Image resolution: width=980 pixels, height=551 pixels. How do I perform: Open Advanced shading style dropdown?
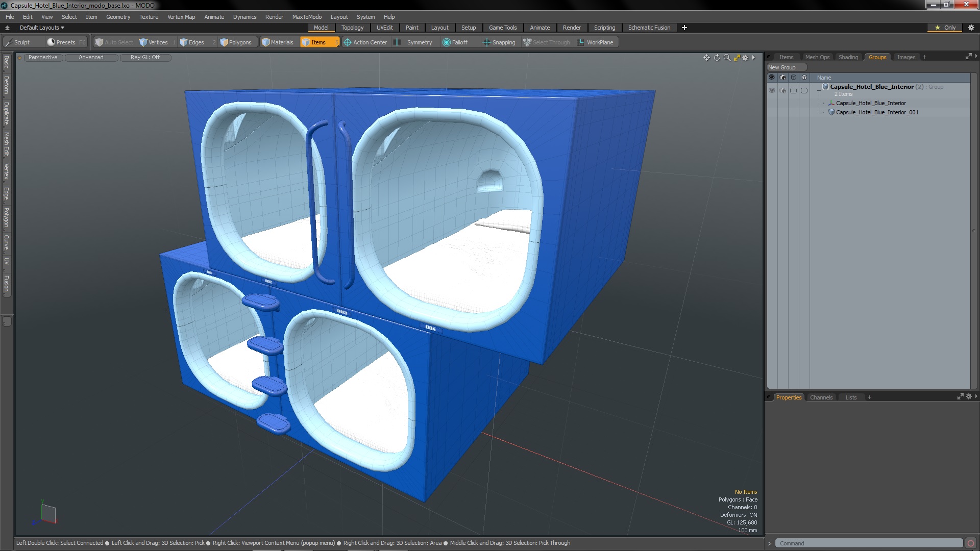point(91,58)
